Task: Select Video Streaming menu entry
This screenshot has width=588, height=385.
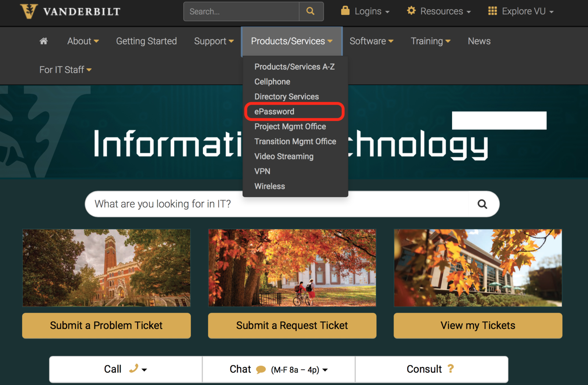Action: click(284, 156)
